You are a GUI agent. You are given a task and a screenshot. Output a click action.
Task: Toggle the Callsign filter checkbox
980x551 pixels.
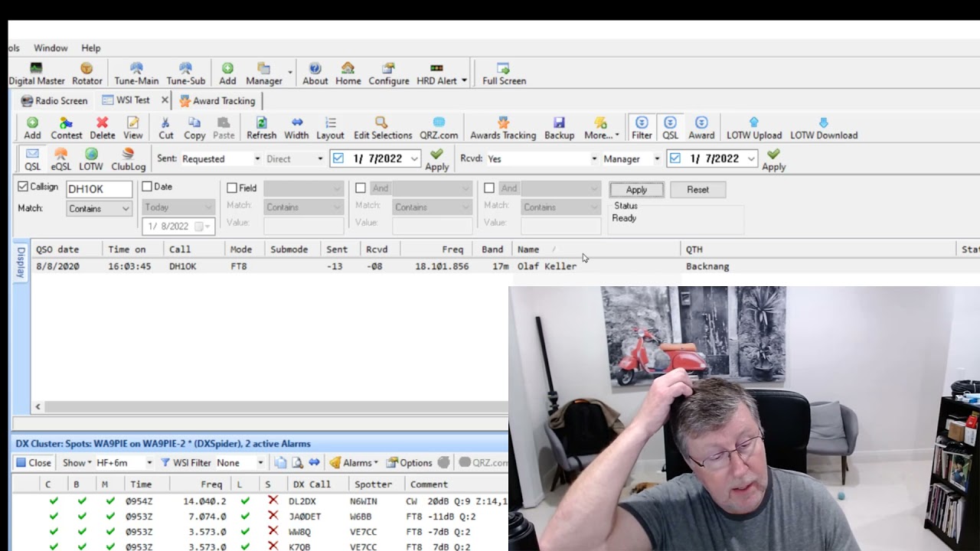point(23,187)
